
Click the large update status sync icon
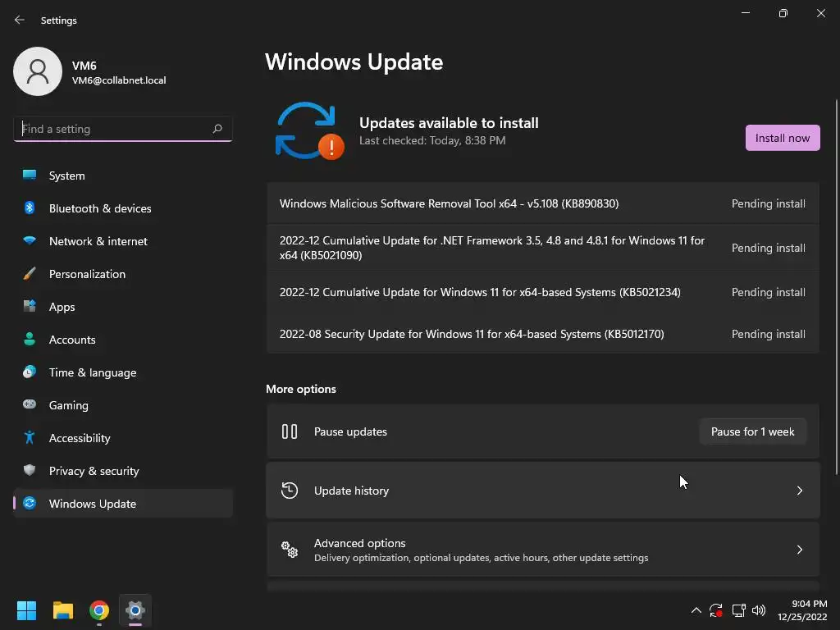pyautogui.click(x=309, y=131)
